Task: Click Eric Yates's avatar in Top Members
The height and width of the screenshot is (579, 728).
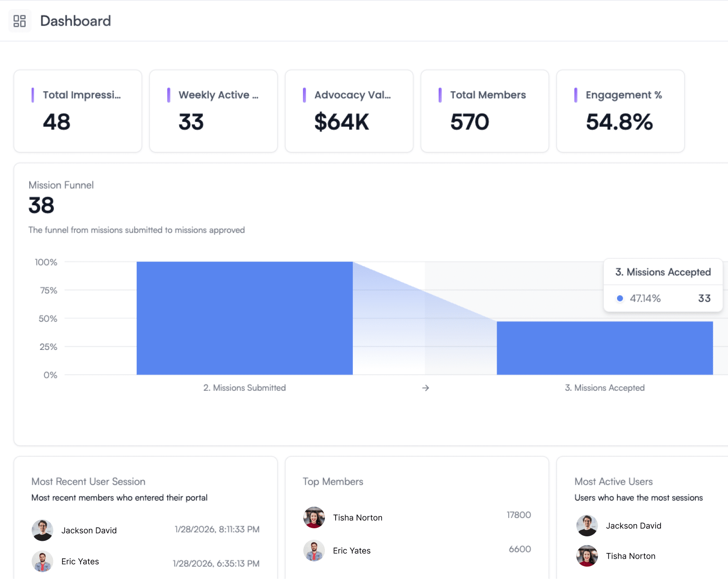Action: click(314, 551)
